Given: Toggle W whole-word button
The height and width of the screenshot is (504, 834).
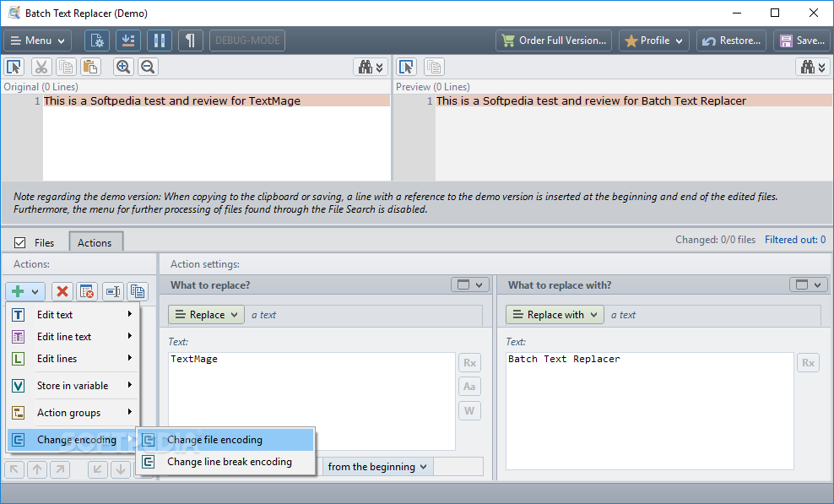Looking at the screenshot, I should pyautogui.click(x=469, y=410).
